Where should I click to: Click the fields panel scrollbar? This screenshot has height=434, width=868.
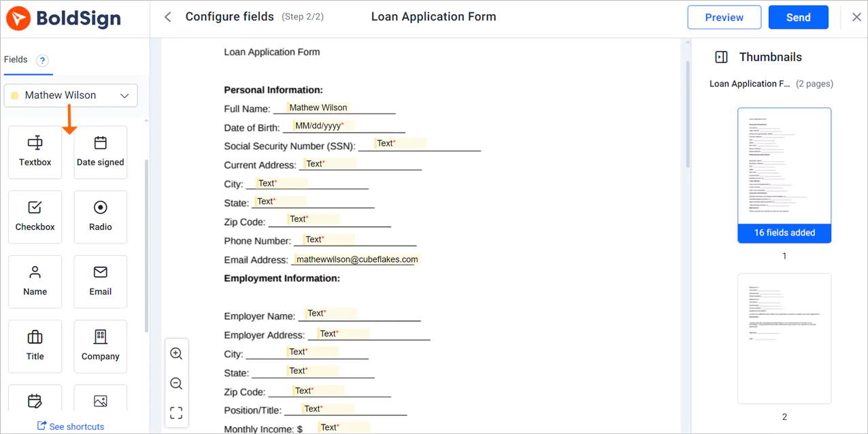pos(146,246)
